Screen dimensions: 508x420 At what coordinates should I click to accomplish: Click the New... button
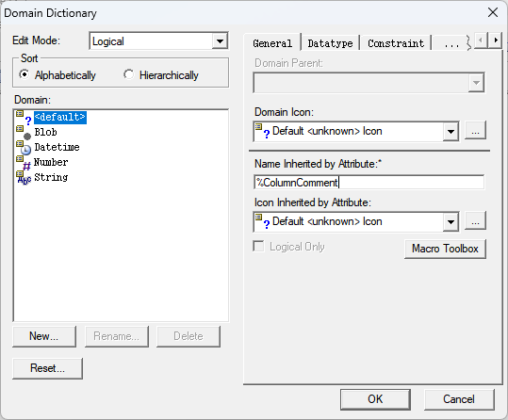(44, 336)
